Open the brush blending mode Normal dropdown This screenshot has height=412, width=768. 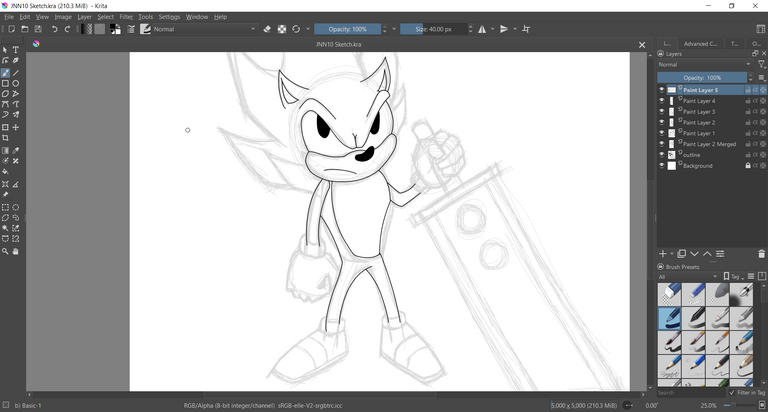205,29
